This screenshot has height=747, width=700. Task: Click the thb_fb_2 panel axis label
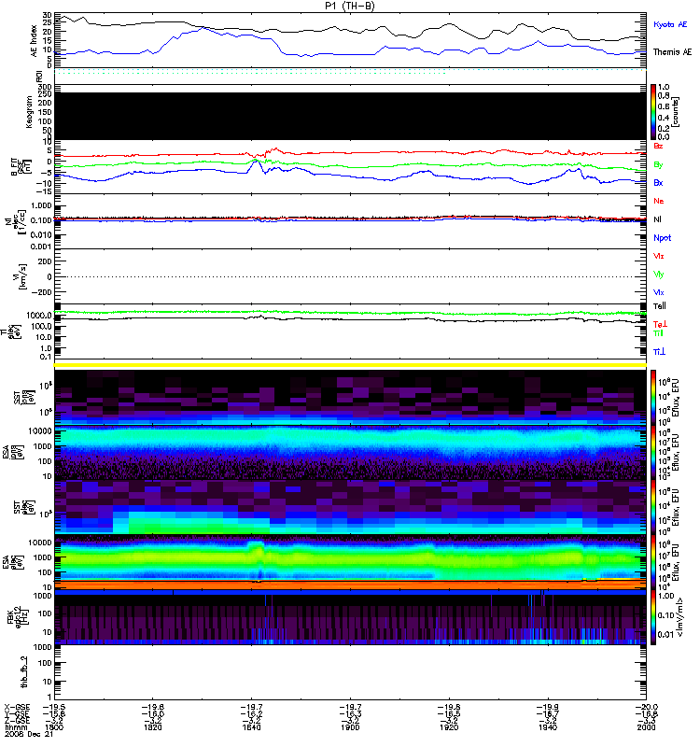click(24, 672)
